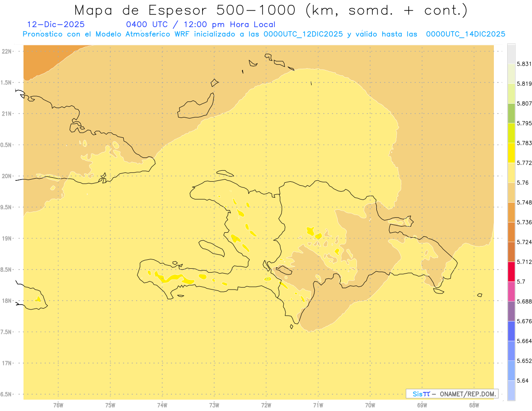Click the 72W longitude axis label
Screen dimensions: 532x411
tap(266, 405)
